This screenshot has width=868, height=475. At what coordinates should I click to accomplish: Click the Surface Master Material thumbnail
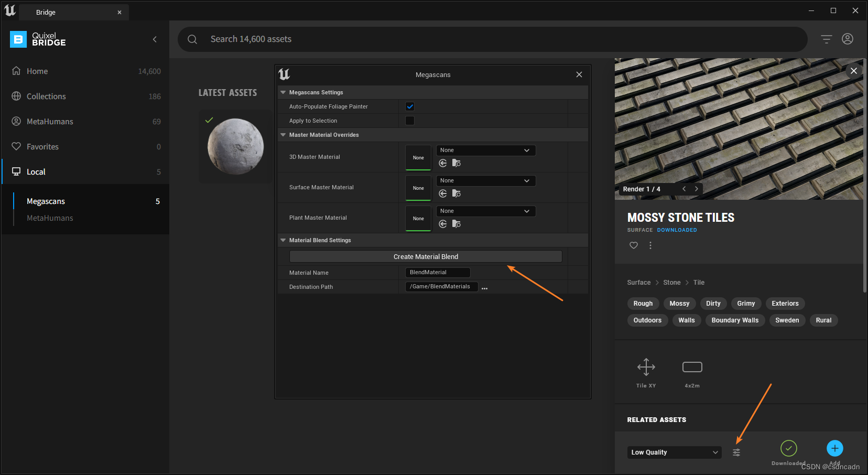418,188
